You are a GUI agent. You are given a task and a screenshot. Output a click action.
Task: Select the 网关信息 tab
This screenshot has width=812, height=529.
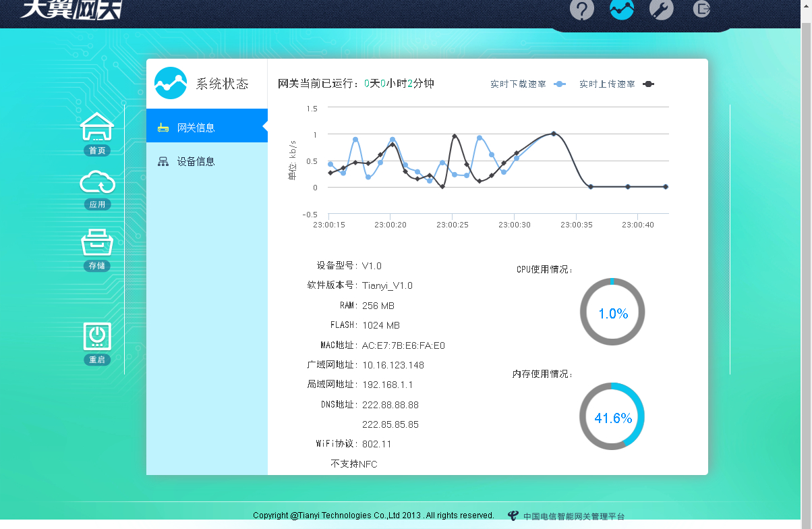207,126
